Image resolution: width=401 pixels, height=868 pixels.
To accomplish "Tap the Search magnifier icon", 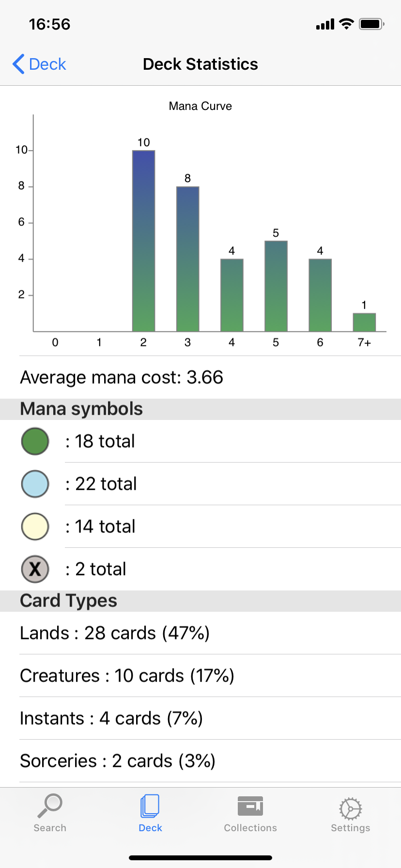I will [50, 806].
